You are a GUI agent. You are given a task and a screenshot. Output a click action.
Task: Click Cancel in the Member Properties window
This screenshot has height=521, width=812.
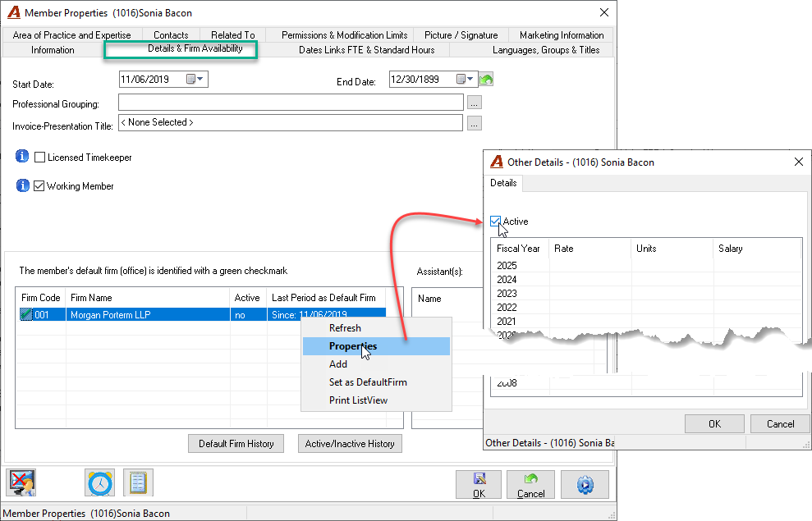(x=531, y=485)
